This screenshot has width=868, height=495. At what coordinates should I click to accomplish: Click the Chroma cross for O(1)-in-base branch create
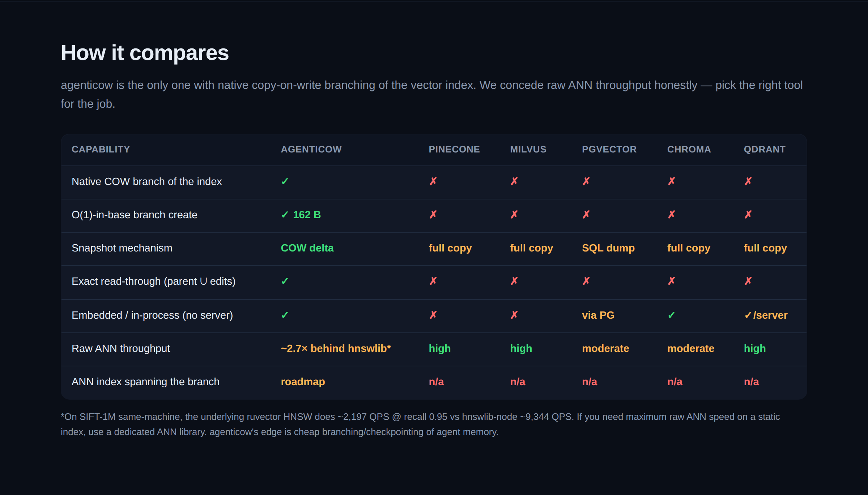click(x=671, y=215)
